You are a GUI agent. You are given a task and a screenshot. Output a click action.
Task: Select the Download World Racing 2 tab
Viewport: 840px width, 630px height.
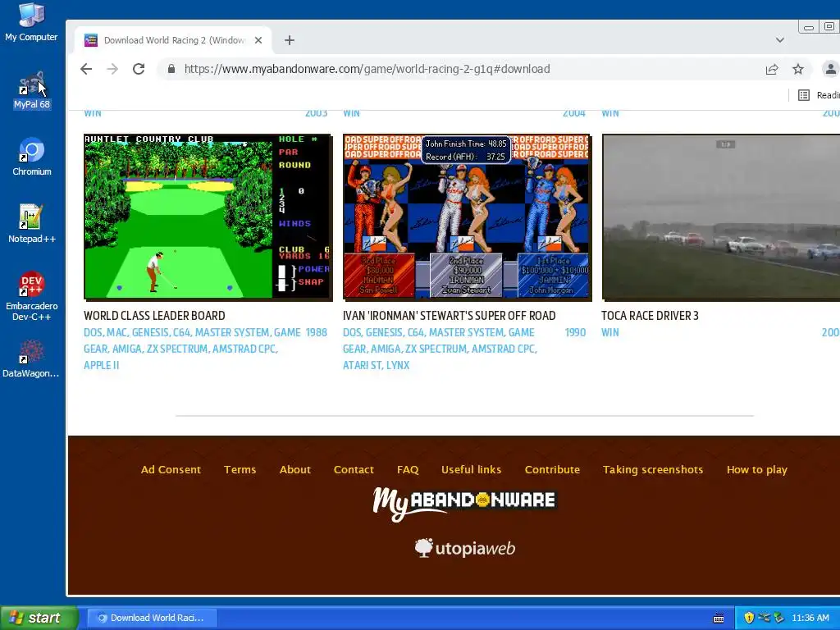(x=172, y=40)
